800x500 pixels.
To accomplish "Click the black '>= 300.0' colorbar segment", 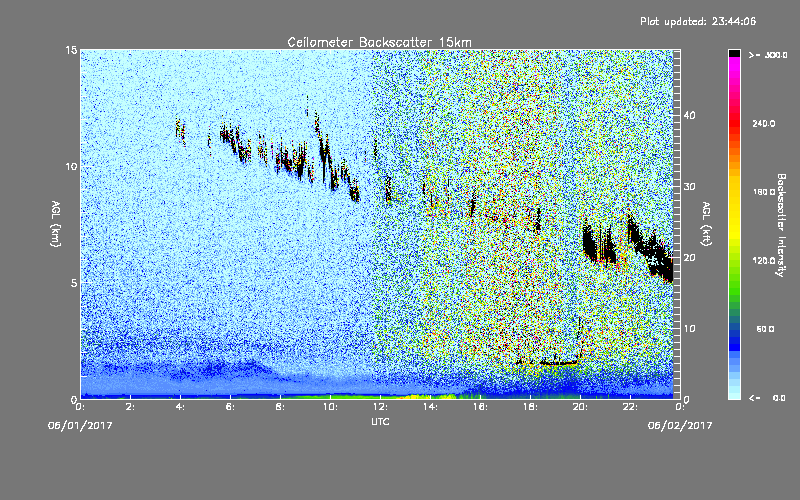I will (734, 53).
